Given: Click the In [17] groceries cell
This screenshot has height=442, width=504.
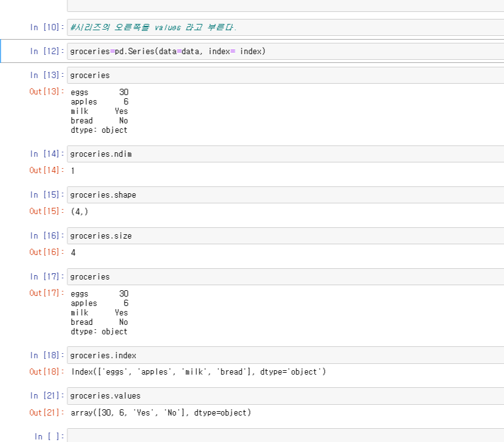Looking at the screenshot, I should click(286, 276).
